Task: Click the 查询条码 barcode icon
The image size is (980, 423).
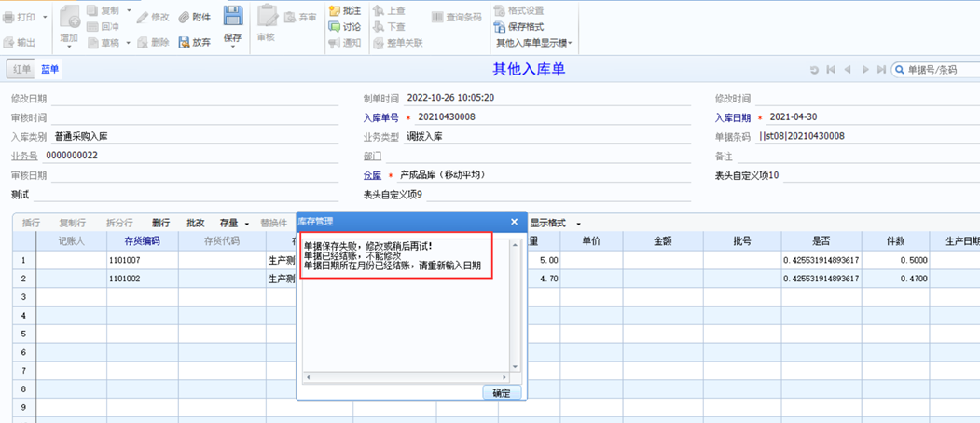Action: [437, 18]
